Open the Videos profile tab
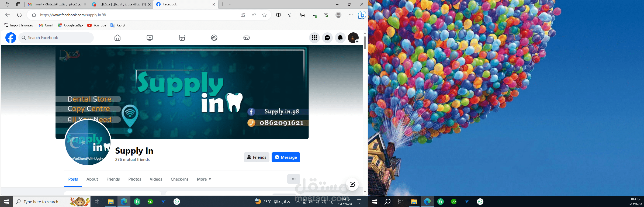Screen dimensions: 644x207 point(156,179)
